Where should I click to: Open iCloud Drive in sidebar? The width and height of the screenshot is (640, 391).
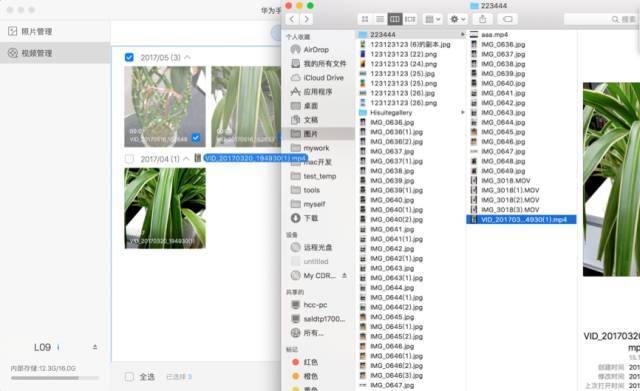[317, 78]
